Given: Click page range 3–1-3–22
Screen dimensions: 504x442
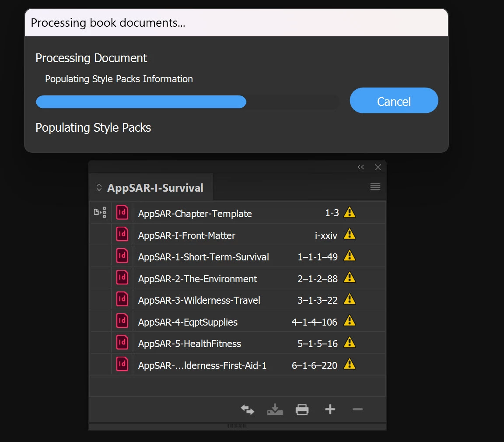Looking at the screenshot, I should click(x=318, y=300).
